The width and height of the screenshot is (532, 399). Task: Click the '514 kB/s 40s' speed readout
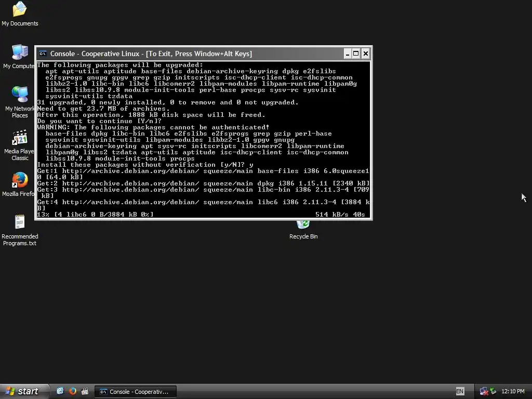tap(340, 215)
